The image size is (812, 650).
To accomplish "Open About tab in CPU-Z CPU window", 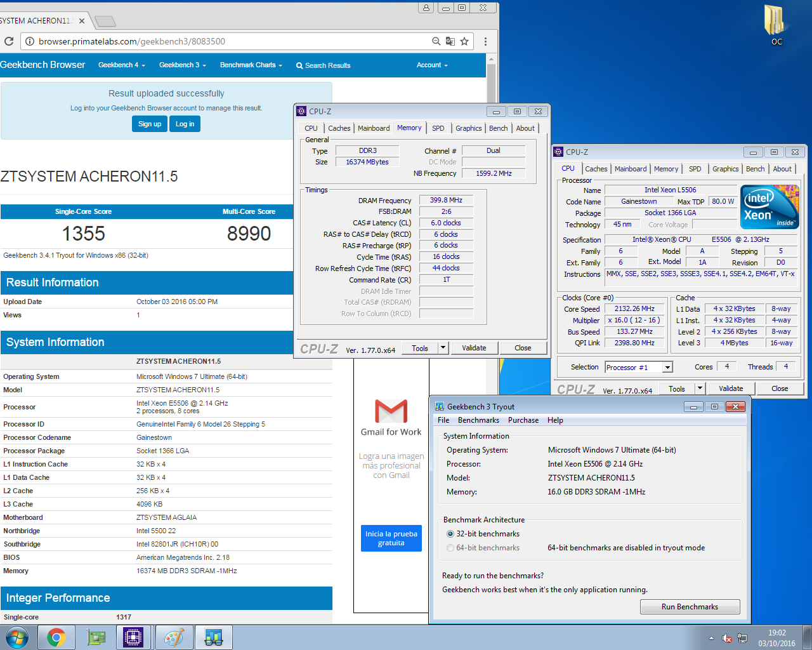I will tap(782, 169).
